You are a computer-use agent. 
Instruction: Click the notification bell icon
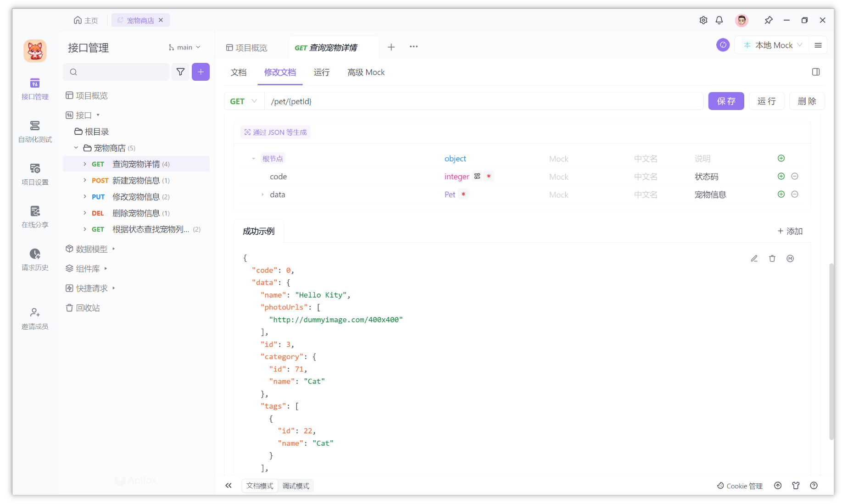pyautogui.click(x=719, y=20)
